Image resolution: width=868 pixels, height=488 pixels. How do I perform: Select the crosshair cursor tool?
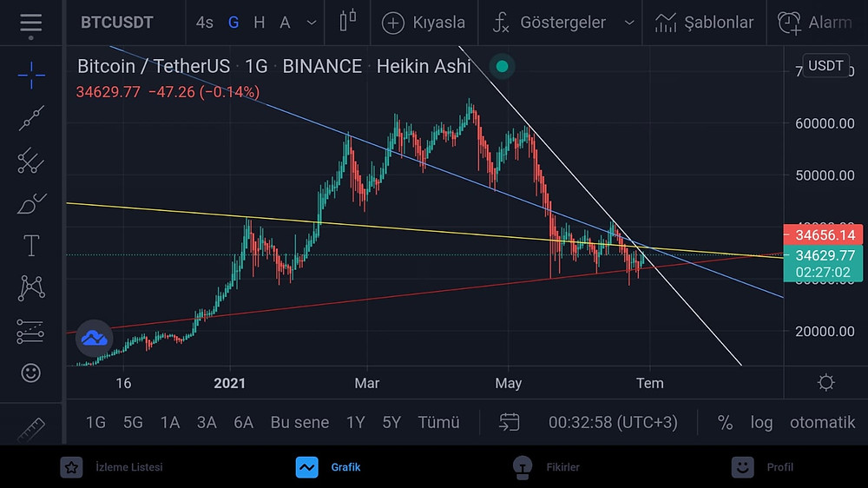[31, 75]
